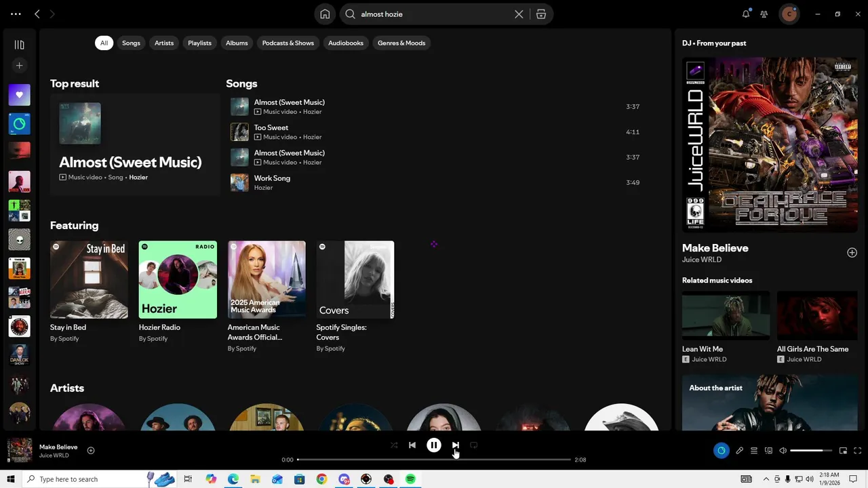Open Google Chrome from taskbar

click(x=321, y=479)
